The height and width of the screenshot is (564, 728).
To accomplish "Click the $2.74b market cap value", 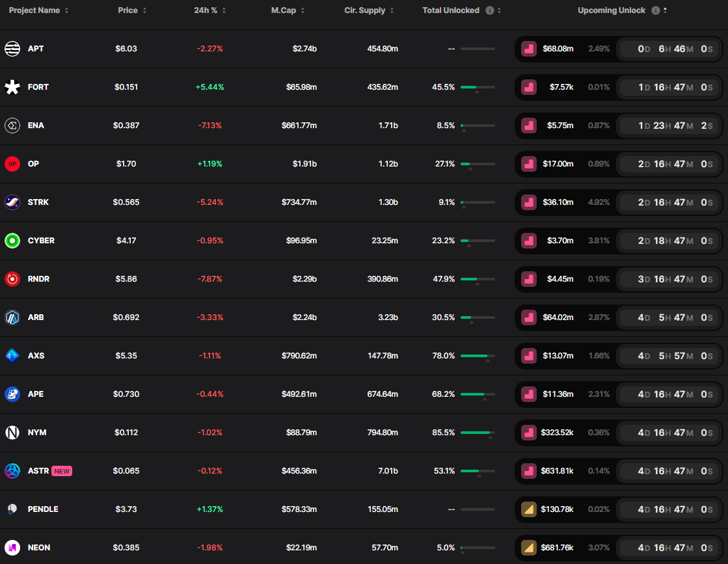I will coord(304,49).
